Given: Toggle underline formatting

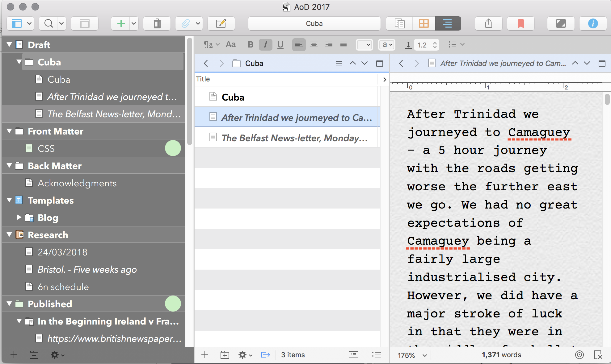Looking at the screenshot, I should pos(280,45).
